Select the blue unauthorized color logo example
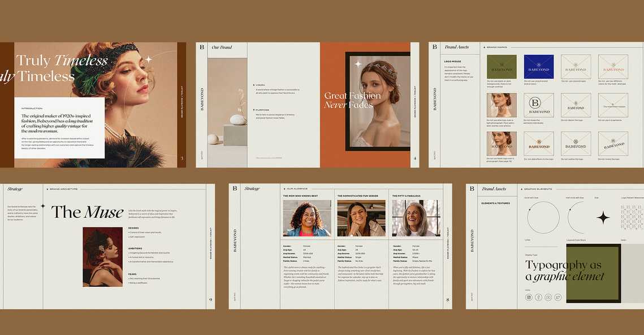Screen dimensions: 644x335 [538, 67]
